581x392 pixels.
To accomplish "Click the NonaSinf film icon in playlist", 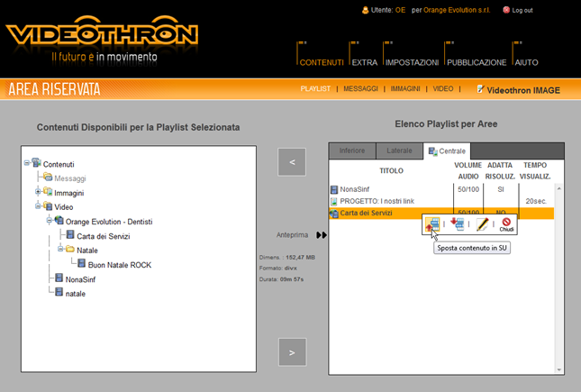I will coord(334,189).
